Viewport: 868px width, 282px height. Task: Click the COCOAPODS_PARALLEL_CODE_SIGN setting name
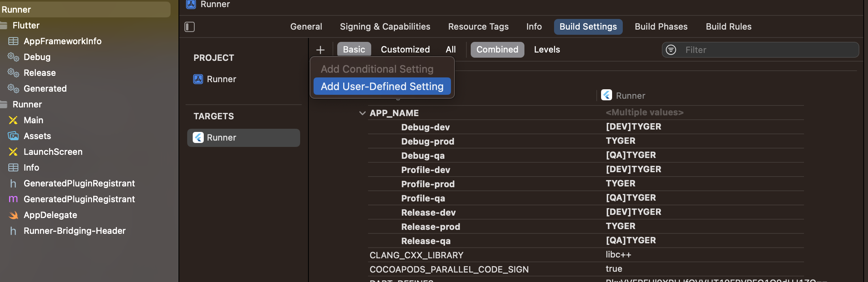[449, 269]
